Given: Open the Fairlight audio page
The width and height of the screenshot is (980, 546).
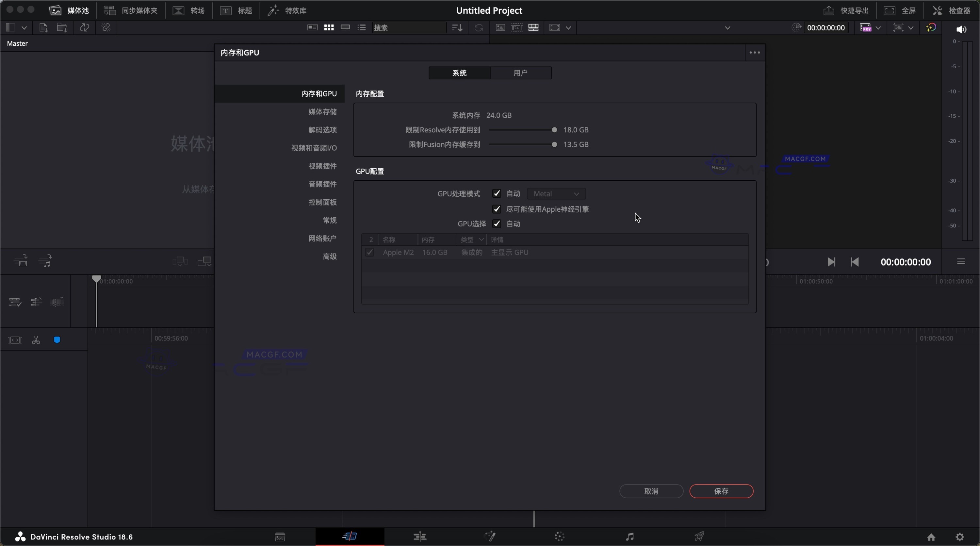Looking at the screenshot, I should click(x=629, y=537).
